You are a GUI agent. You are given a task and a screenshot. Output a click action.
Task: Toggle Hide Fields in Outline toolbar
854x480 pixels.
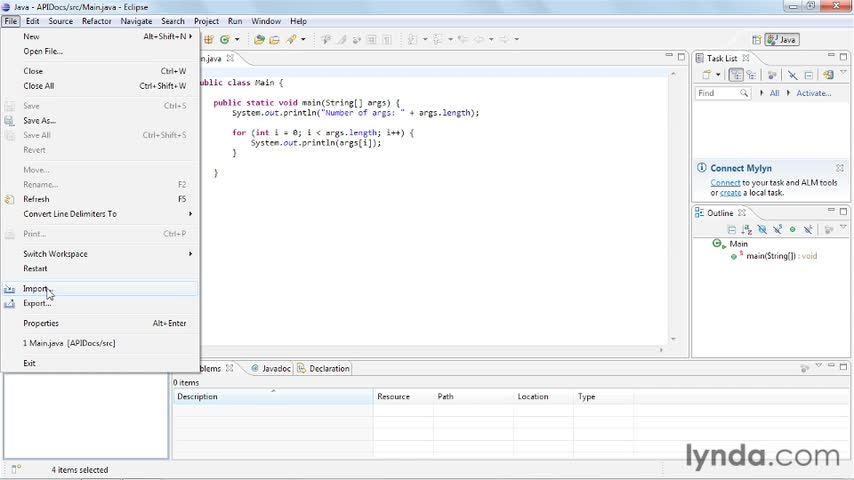(x=762, y=229)
